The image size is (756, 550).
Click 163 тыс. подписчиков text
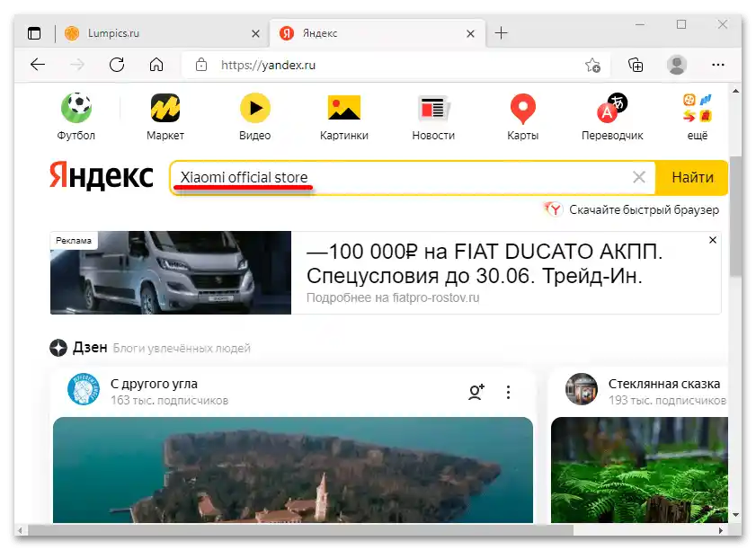click(169, 401)
